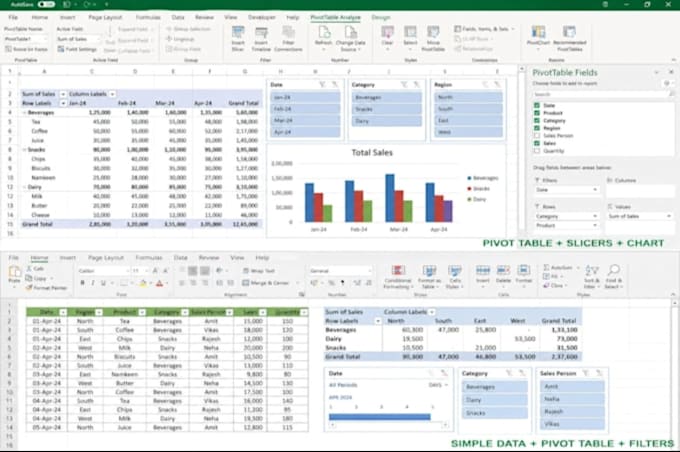Open the Date dropdown in the Filters area
The image size is (680, 452).
[595, 190]
